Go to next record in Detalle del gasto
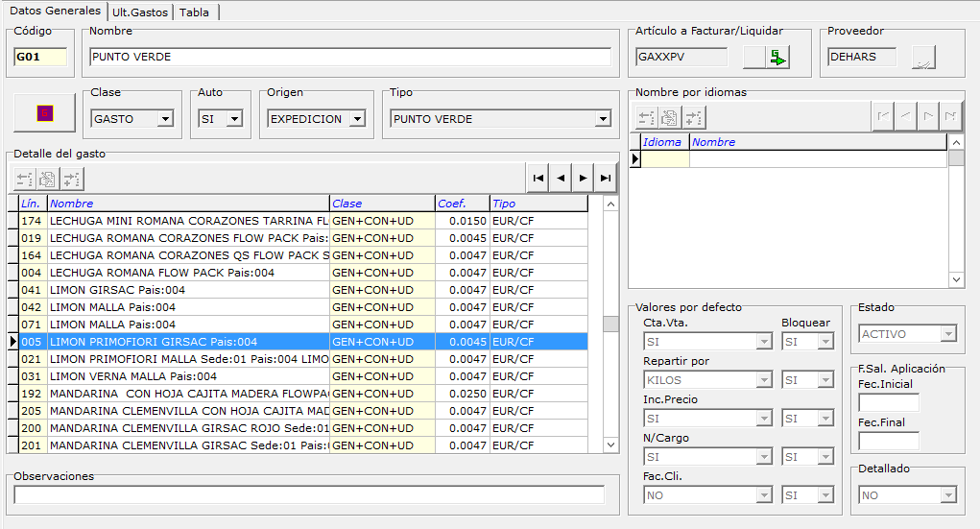Screen dimensions: 980x529 (x=583, y=178)
